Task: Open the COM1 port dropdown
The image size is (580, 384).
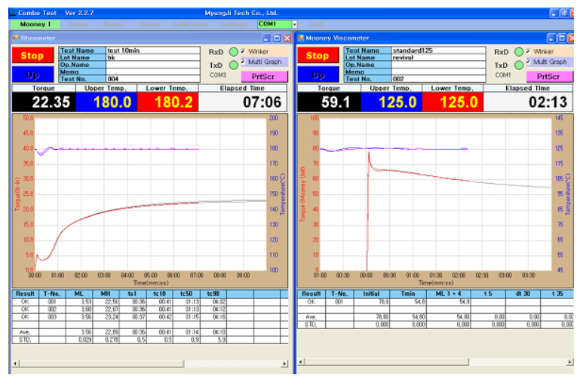Action: click(294, 24)
